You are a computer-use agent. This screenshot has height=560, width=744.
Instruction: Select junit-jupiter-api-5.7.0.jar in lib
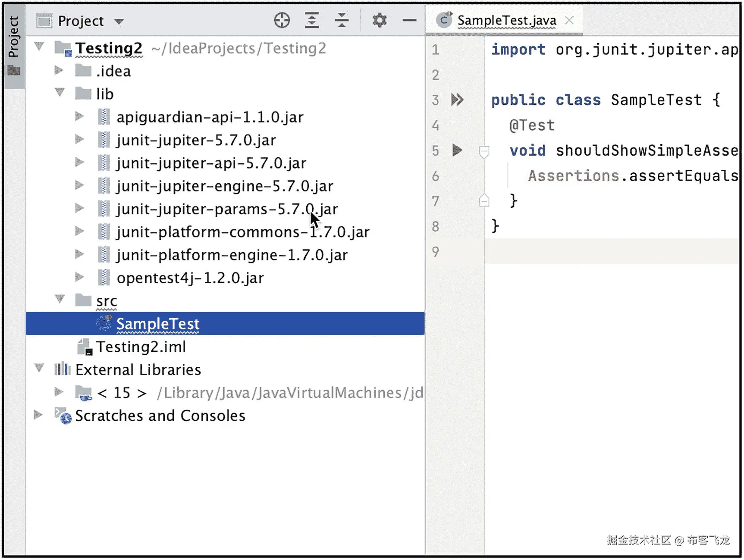[x=211, y=163]
